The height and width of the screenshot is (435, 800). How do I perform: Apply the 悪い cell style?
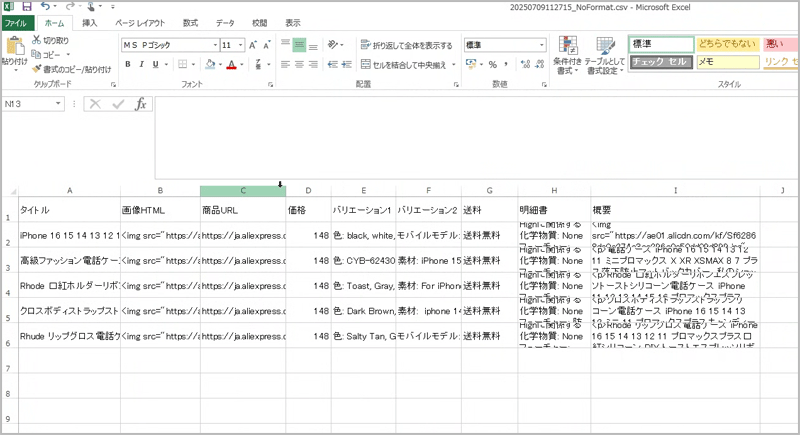(781, 44)
